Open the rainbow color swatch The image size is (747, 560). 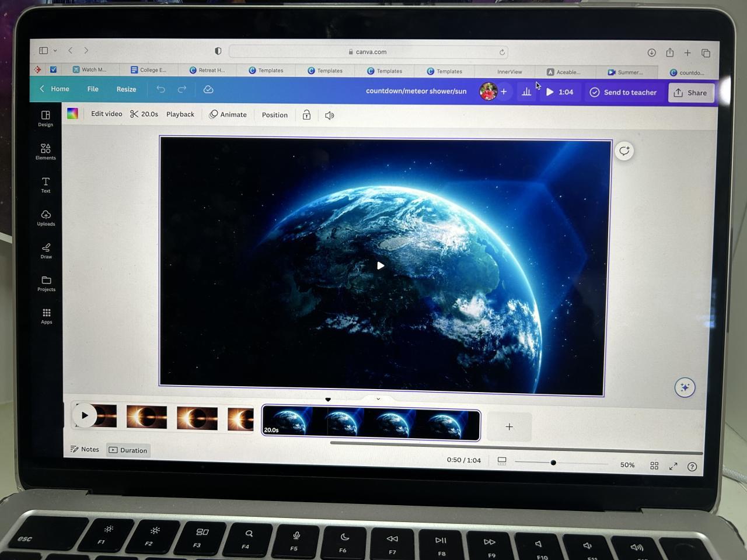72,113
